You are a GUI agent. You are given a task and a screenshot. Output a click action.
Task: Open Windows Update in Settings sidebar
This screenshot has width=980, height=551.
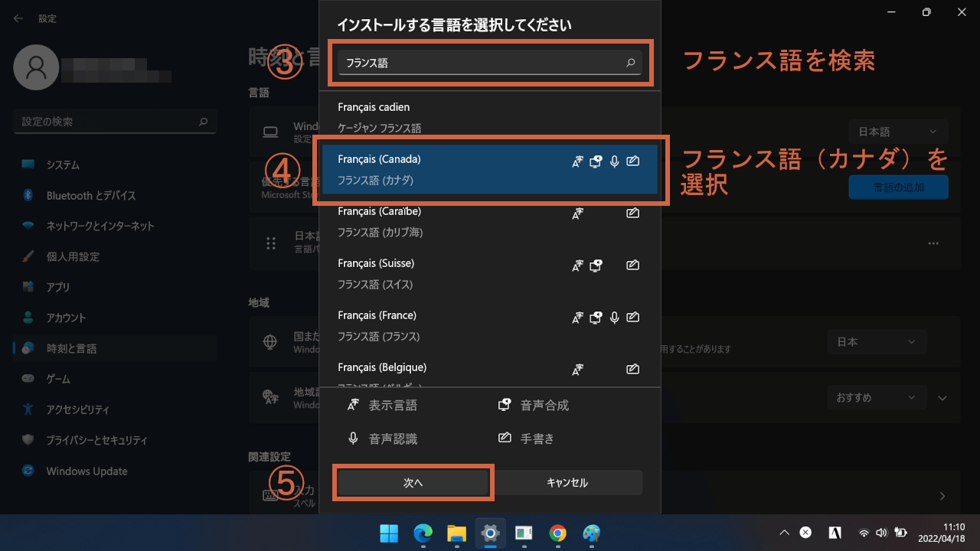[x=115, y=471]
